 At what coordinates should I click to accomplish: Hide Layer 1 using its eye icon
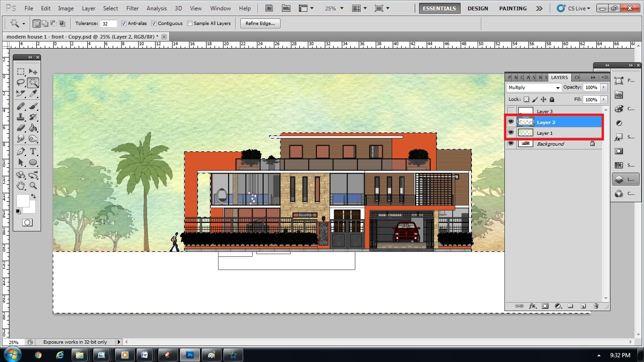click(511, 132)
